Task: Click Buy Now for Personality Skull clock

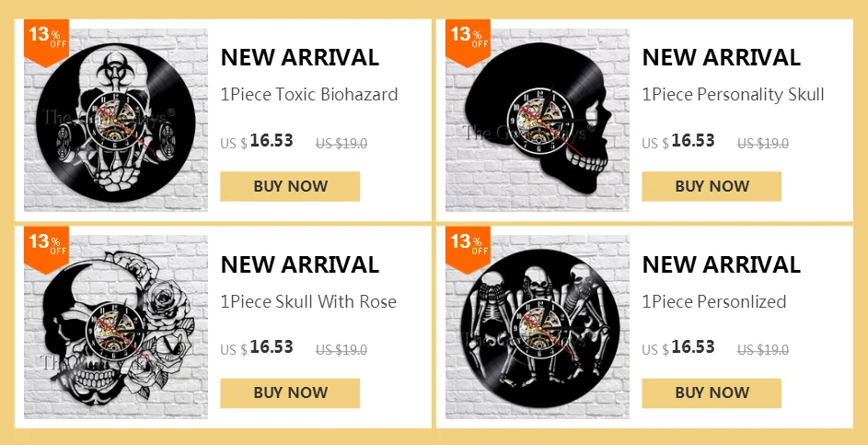Action: [712, 186]
